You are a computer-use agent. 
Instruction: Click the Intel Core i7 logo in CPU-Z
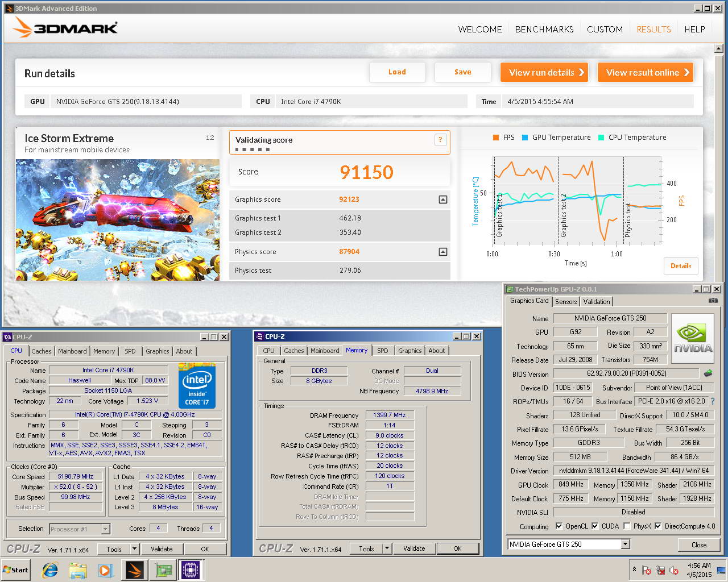tap(197, 386)
